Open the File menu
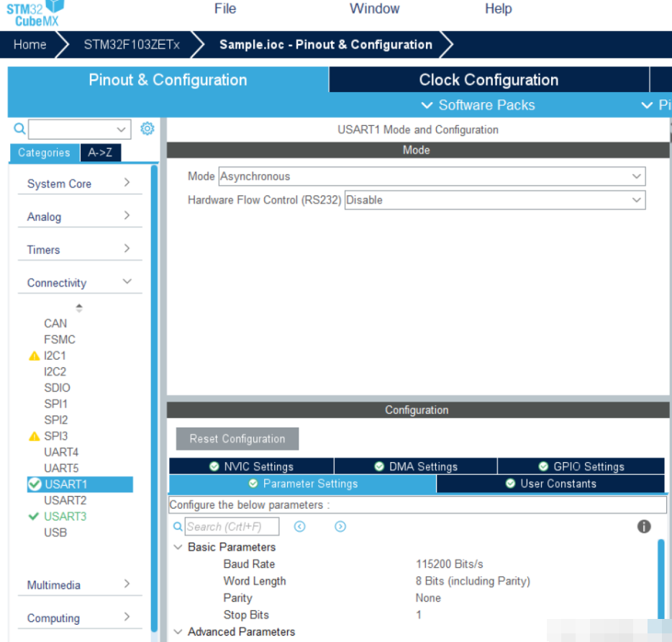The width and height of the screenshot is (672, 642). click(x=225, y=9)
